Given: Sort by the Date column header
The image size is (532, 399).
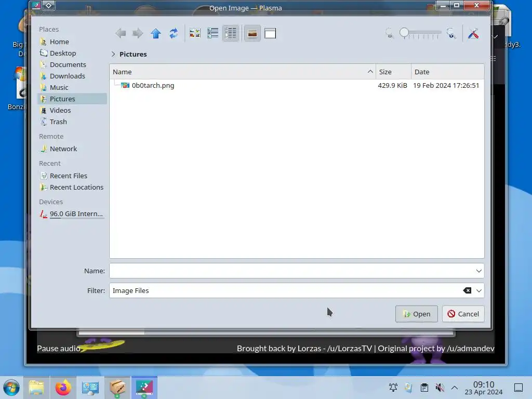Looking at the screenshot, I should [x=447, y=72].
